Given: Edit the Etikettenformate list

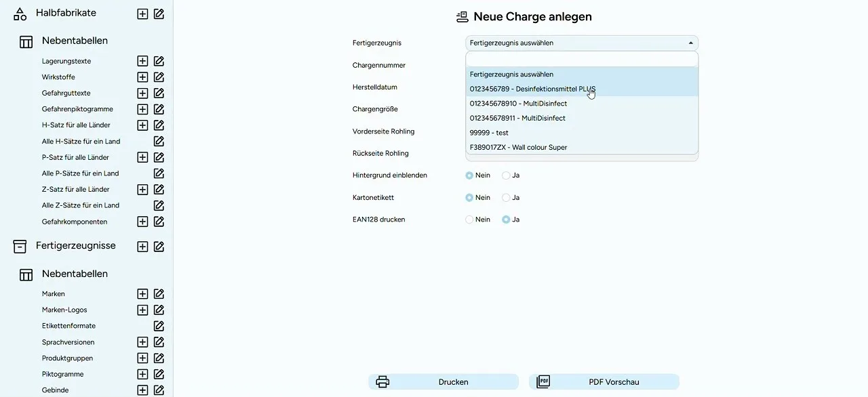Looking at the screenshot, I should click(159, 326).
